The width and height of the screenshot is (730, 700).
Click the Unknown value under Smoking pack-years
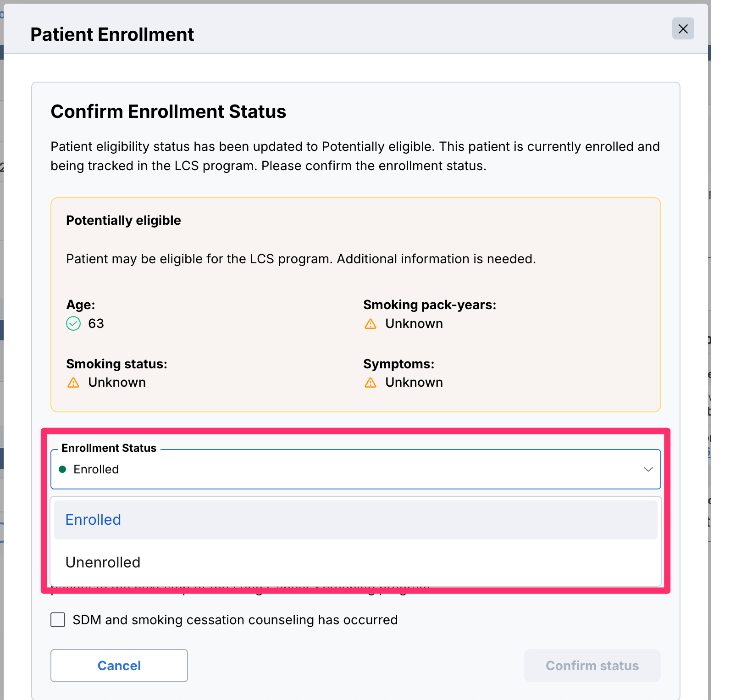[414, 324]
